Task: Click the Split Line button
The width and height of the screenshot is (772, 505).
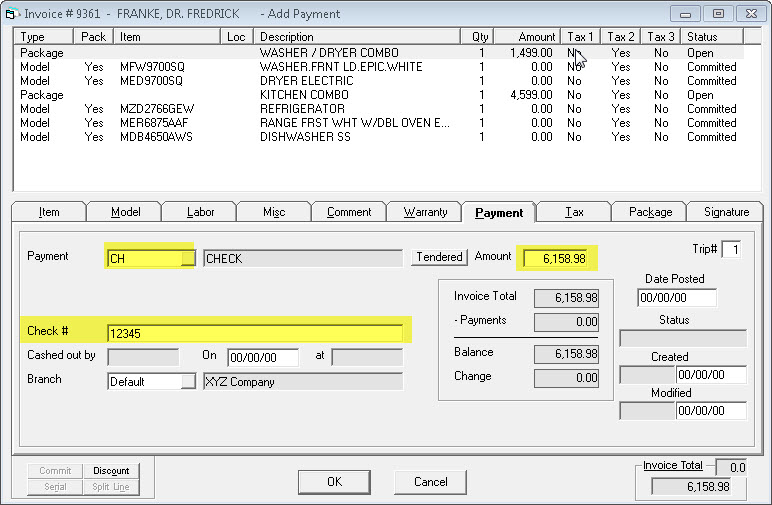Action: (x=111, y=487)
